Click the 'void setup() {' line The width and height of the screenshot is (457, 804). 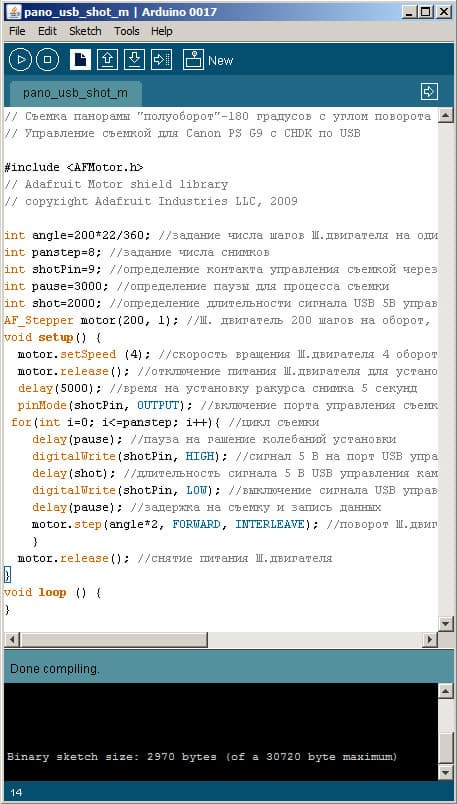pos(53,337)
